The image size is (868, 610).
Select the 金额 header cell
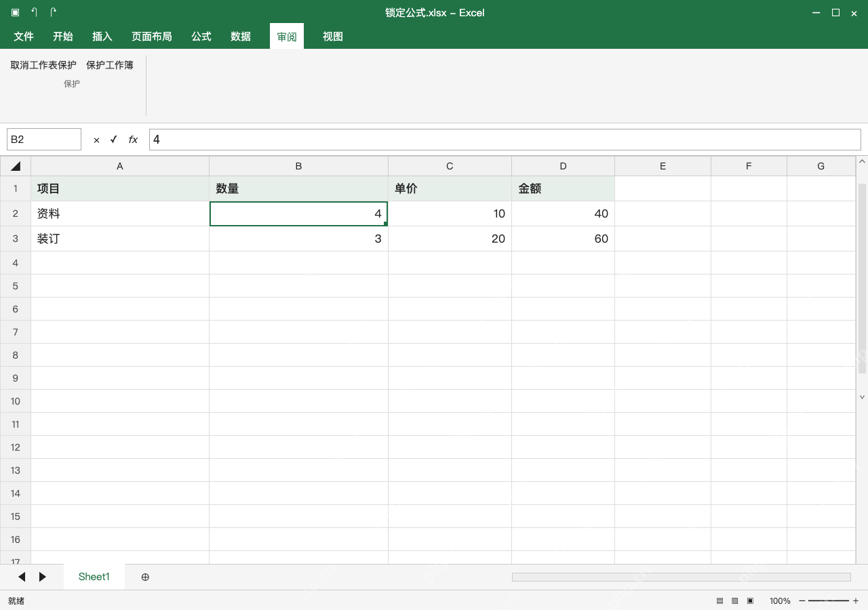563,188
